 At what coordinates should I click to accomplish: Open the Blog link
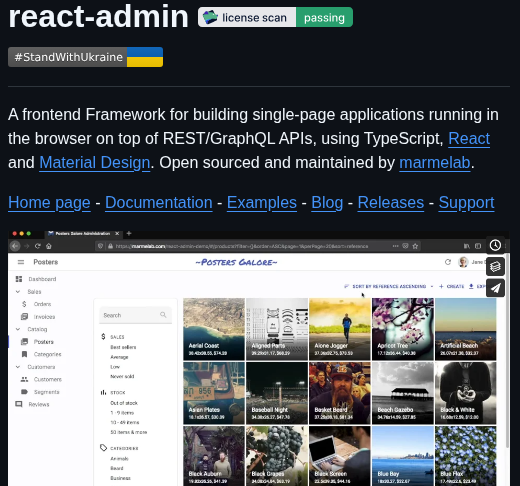[327, 203]
